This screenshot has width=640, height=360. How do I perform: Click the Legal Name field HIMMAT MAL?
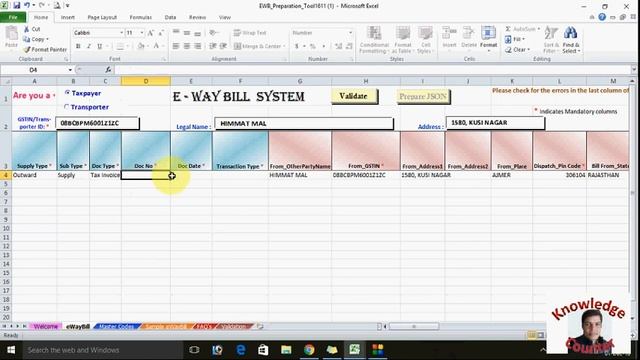pos(304,123)
